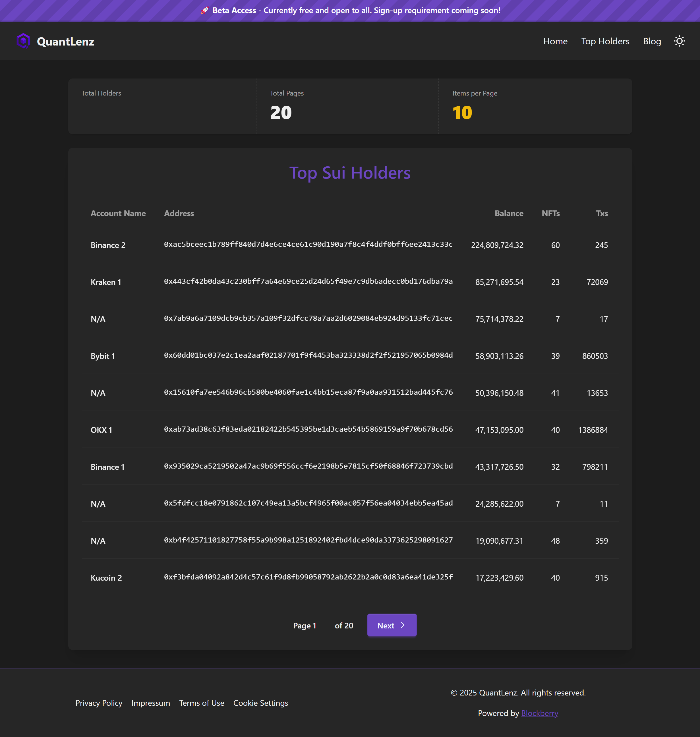Screen dimensions: 700x737
Task: Click the balance 224,809,724.32
Action: click(x=497, y=245)
